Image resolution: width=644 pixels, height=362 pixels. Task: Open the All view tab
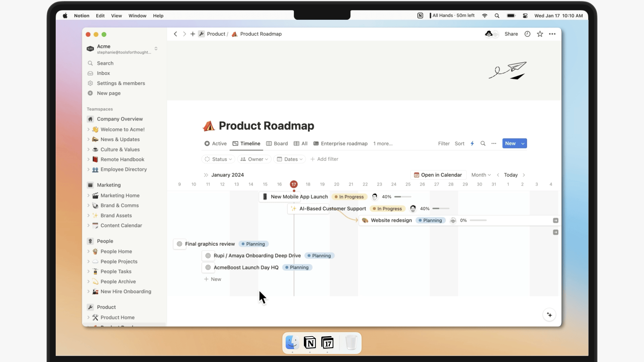point(301,143)
